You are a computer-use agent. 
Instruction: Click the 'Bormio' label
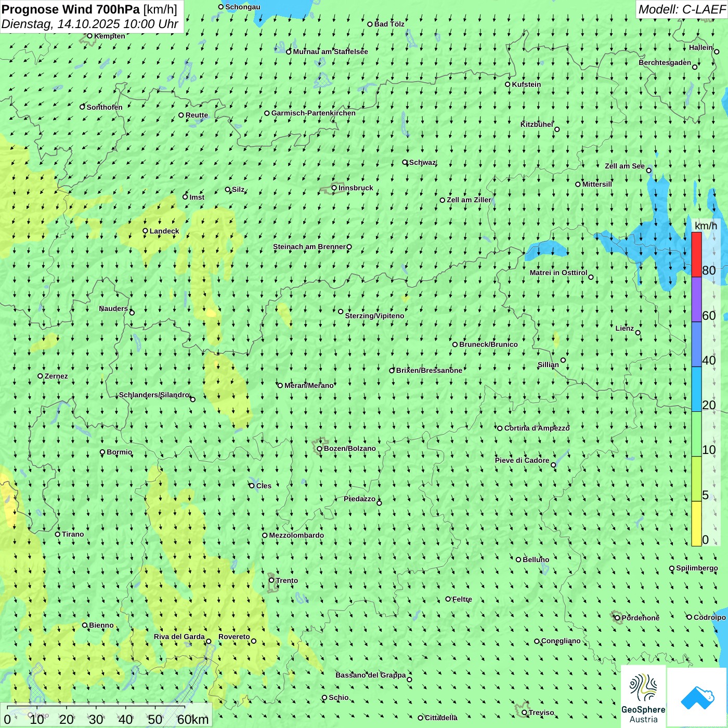pos(119,452)
